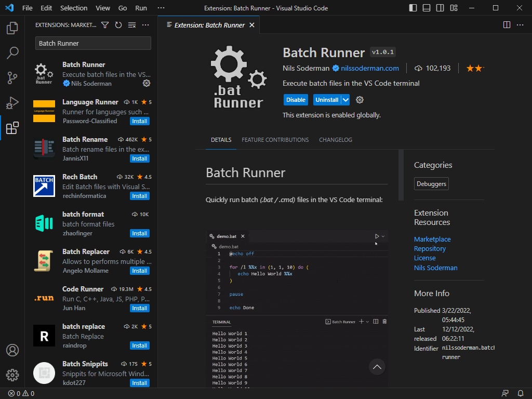
Task: Open Extensions view more actions menu
Action: coord(145,25)
